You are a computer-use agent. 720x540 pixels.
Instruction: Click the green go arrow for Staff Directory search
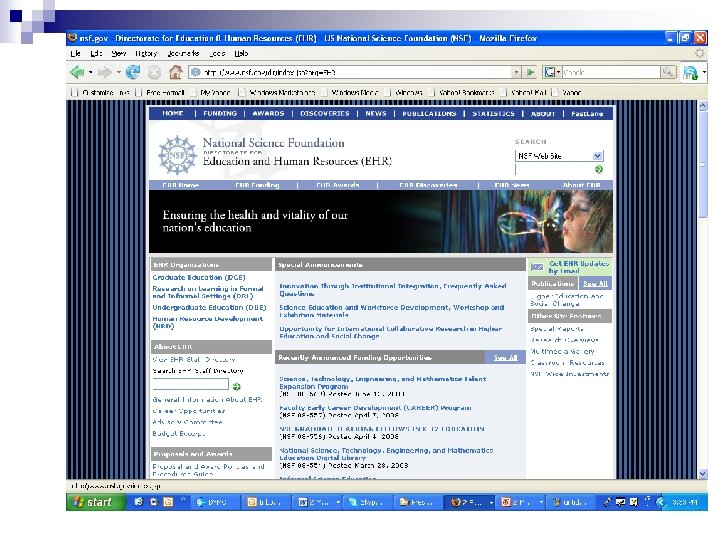pyautogui.click(x=236, y=386)
